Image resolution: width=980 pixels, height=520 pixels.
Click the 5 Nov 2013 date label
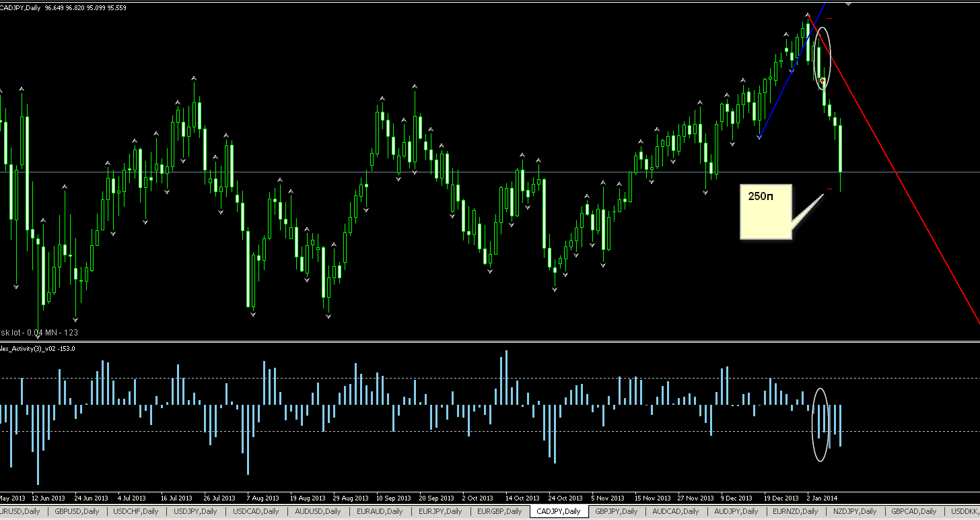[606, 498]
